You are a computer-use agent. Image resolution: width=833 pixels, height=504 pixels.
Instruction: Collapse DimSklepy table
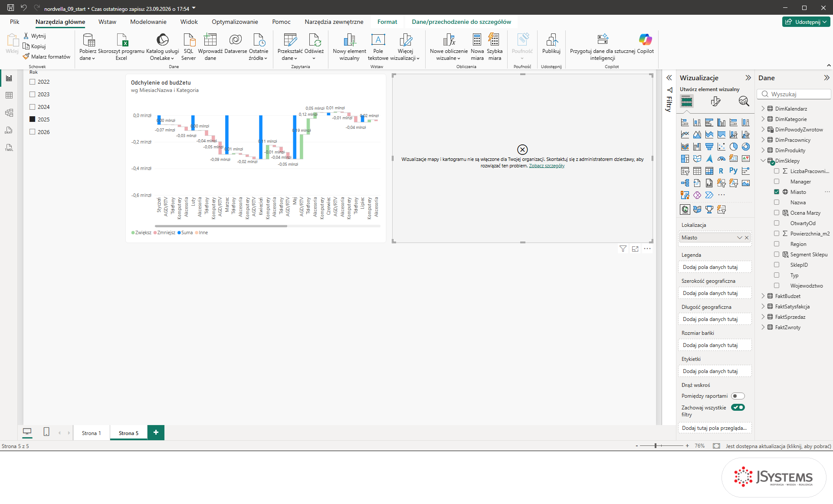[x=763, y=160]
